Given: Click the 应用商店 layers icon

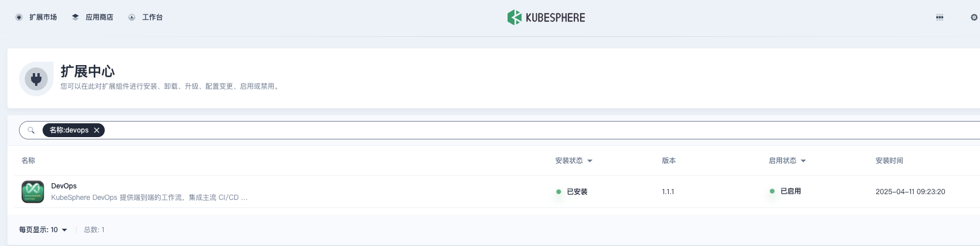Looking at the screenshot, I should pos(75,17).
